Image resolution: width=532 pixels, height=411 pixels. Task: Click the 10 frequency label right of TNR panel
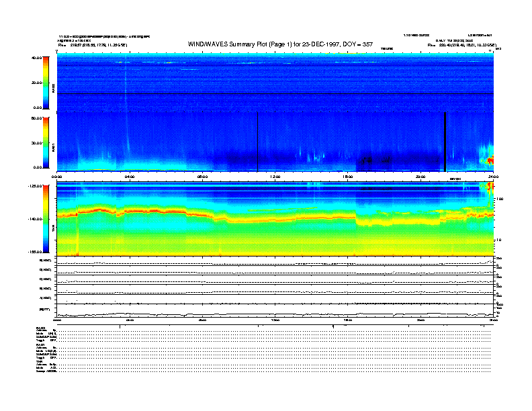498,240
